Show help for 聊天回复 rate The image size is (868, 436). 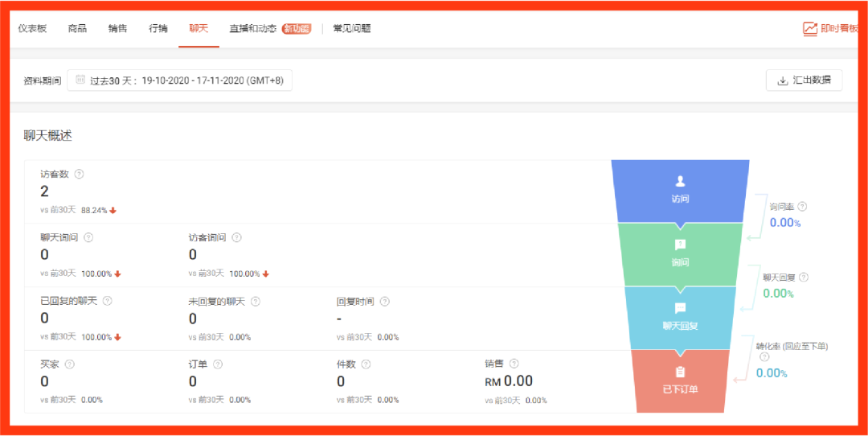coord(804,277)
